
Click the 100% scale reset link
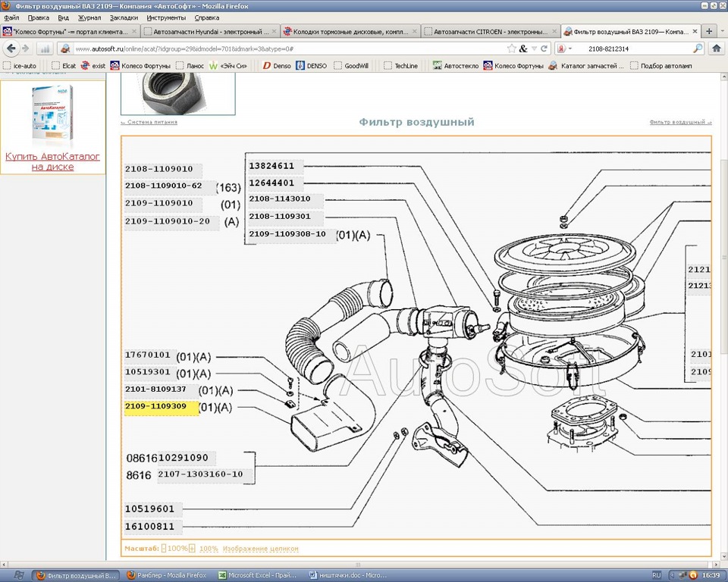click(x=209, y=549)
